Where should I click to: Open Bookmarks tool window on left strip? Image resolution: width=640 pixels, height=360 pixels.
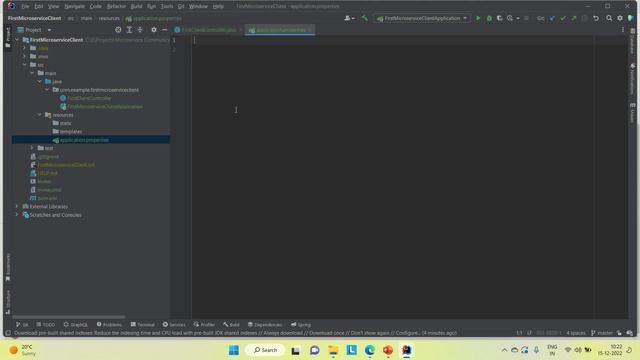[x=8, y=267]
